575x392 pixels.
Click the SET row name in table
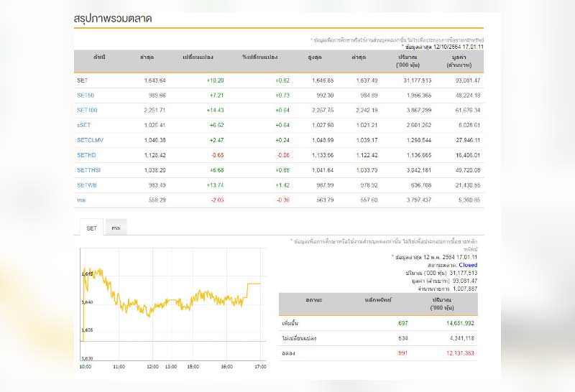tap(82, 80)
